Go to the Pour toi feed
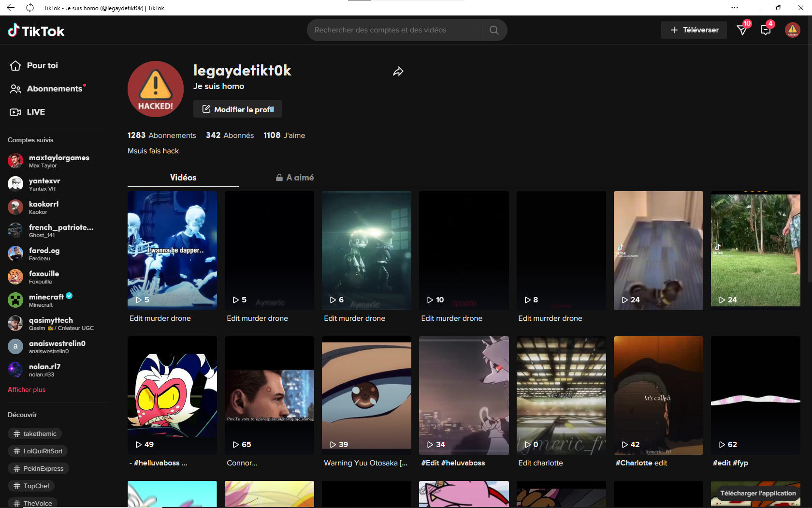This screenshot has width=812, height=508. click(x=34, y=65)
